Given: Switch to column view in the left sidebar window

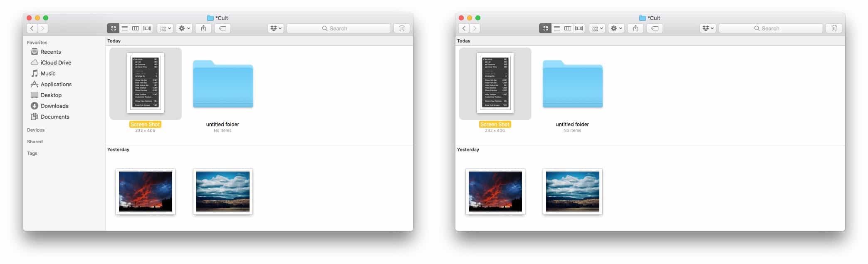Looking at the screenshot, I should (136, 28).
